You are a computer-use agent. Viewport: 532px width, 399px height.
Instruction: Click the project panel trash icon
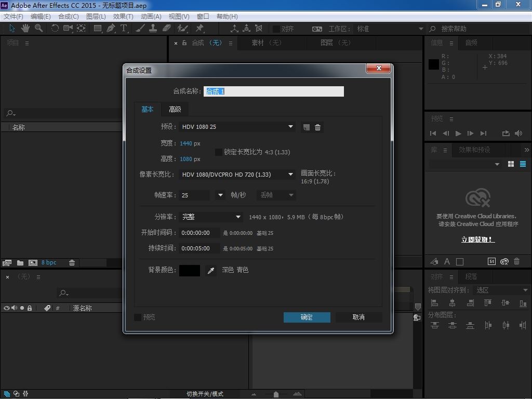pos(72,262)
